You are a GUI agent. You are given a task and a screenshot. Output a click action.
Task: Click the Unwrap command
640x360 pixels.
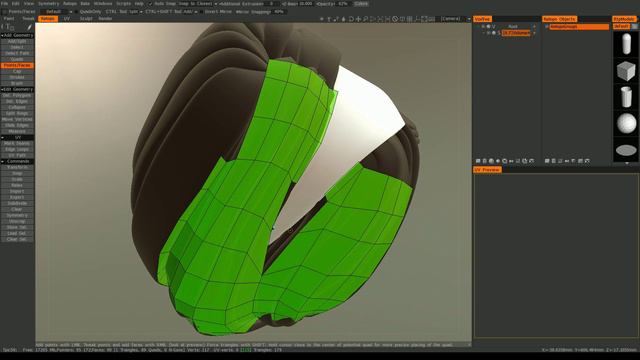pos(17,221)
